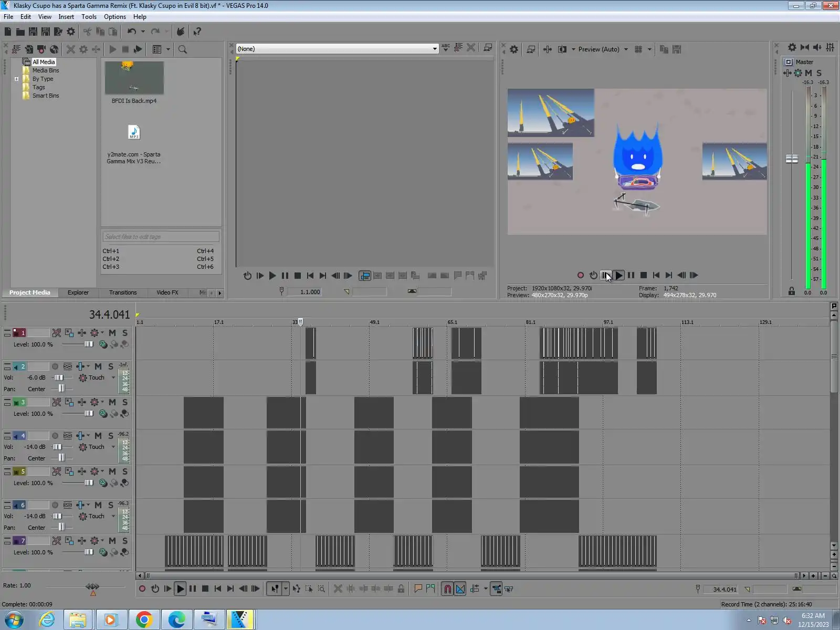Open Google Chrome from the taskbar
Image resolution: width=840 pixels, height=630 pixels.
click(x=144, y=620)
